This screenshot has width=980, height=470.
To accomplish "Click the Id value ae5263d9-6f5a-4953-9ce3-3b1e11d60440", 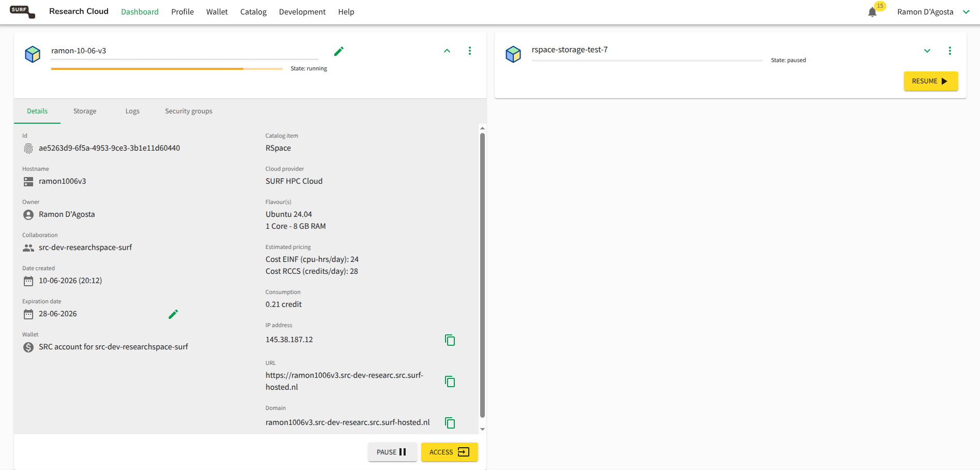I will [x=109, y=148].
